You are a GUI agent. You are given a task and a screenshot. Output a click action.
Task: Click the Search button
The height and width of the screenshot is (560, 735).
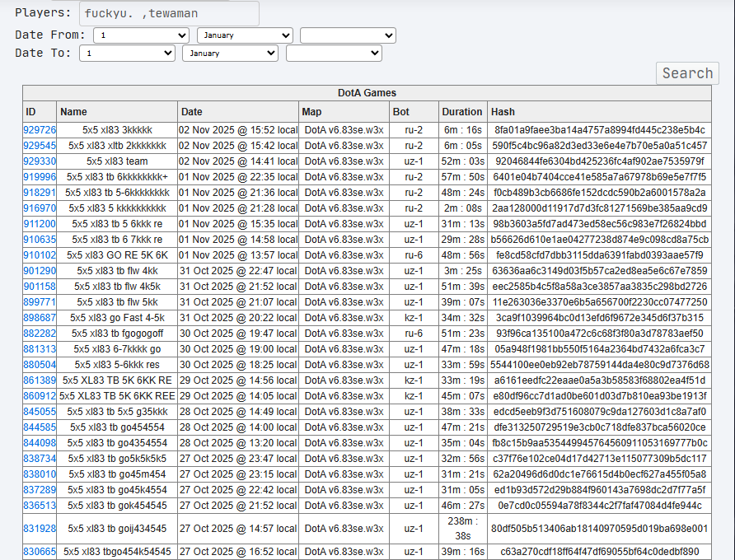687,73
